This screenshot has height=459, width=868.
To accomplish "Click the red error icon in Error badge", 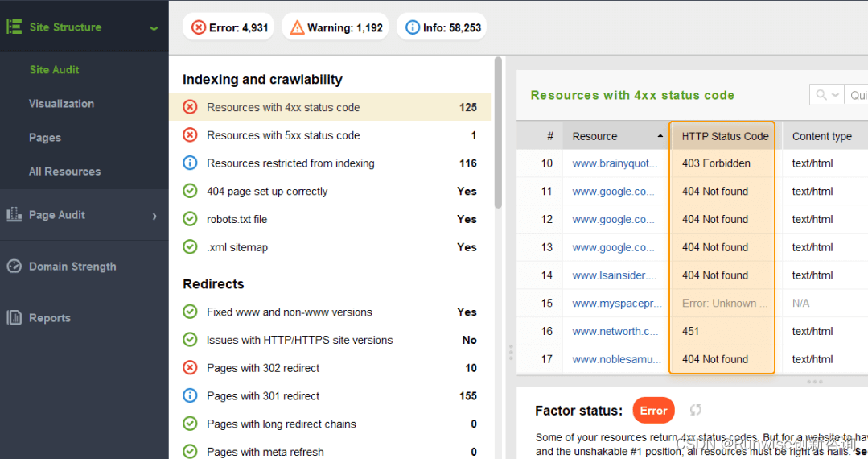I will (199, 27).
